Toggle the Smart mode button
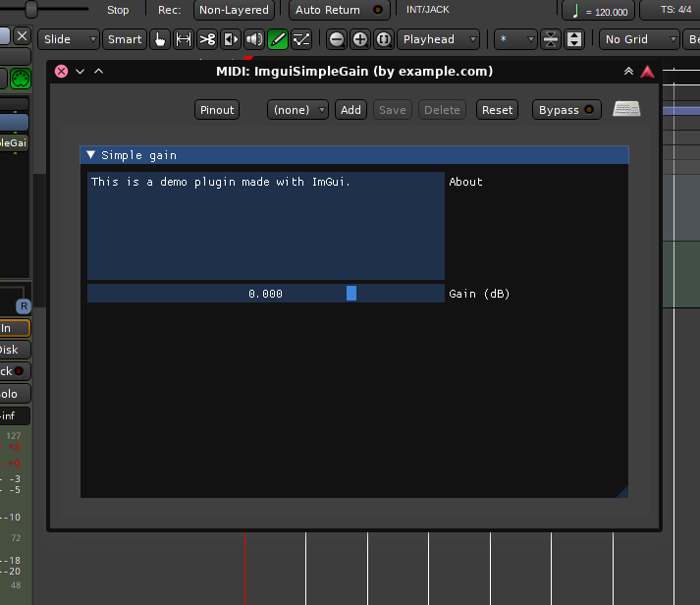This screenshot has height=605, width=700. point(125,39)
